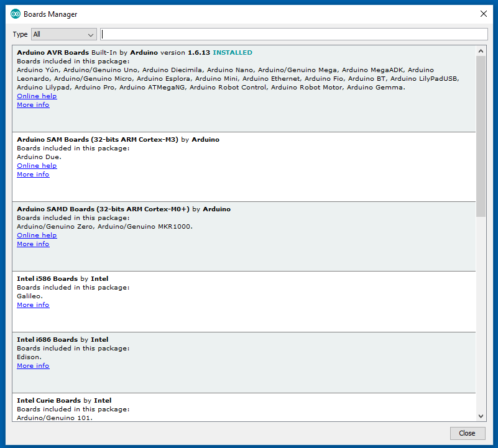Screen dimensions: 498x448
Task: Open More info for Intel i586 Boards
Action: 33,305
